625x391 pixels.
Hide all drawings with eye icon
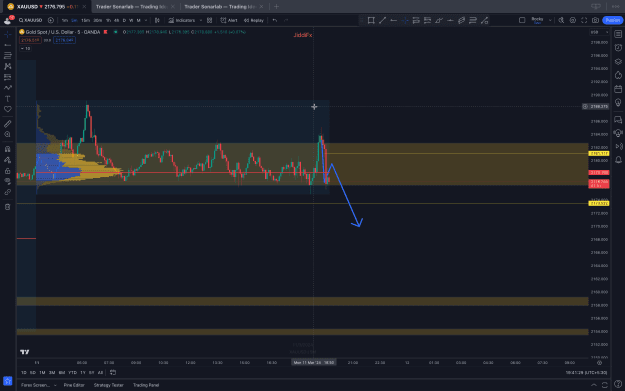coord(8,181)
